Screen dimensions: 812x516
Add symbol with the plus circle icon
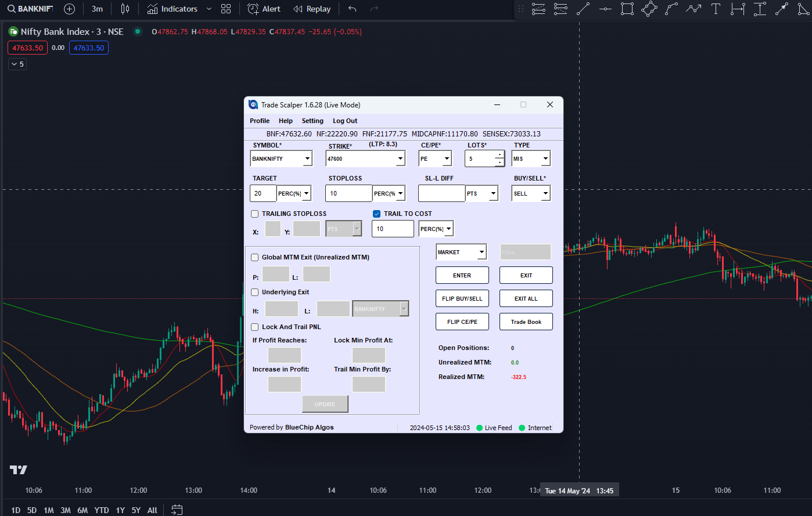coord(69,9)
